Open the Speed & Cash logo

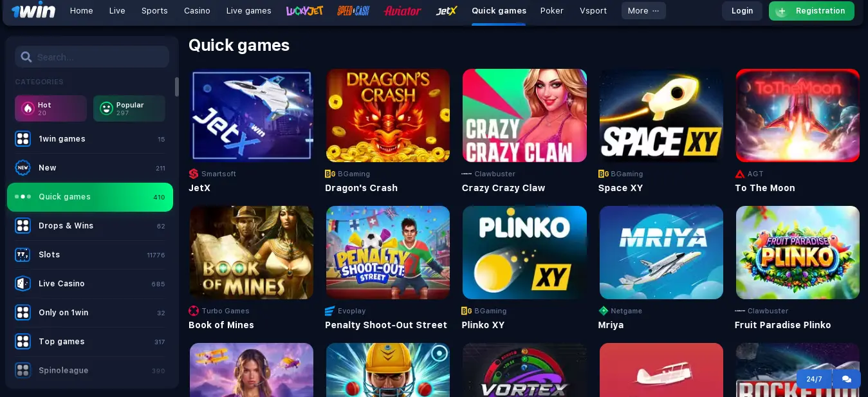353,11
